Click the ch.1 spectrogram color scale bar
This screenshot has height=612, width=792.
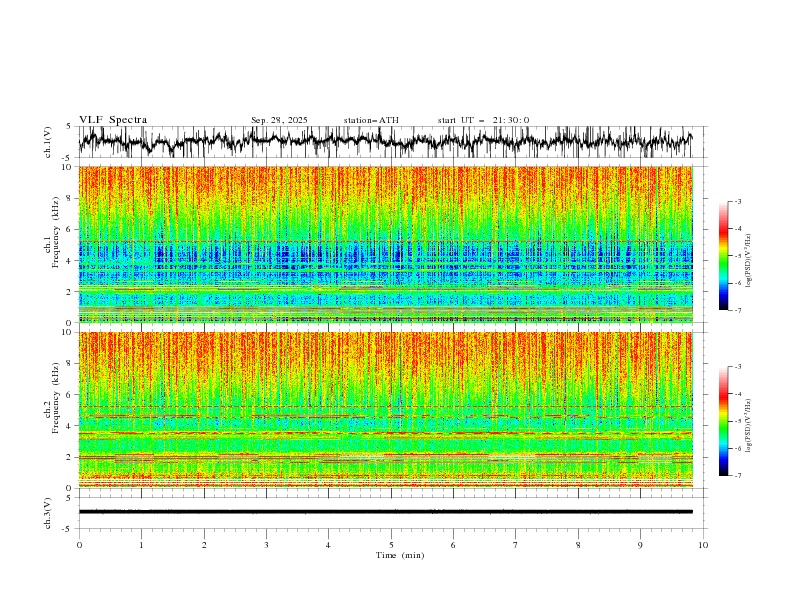click(723, 256)
